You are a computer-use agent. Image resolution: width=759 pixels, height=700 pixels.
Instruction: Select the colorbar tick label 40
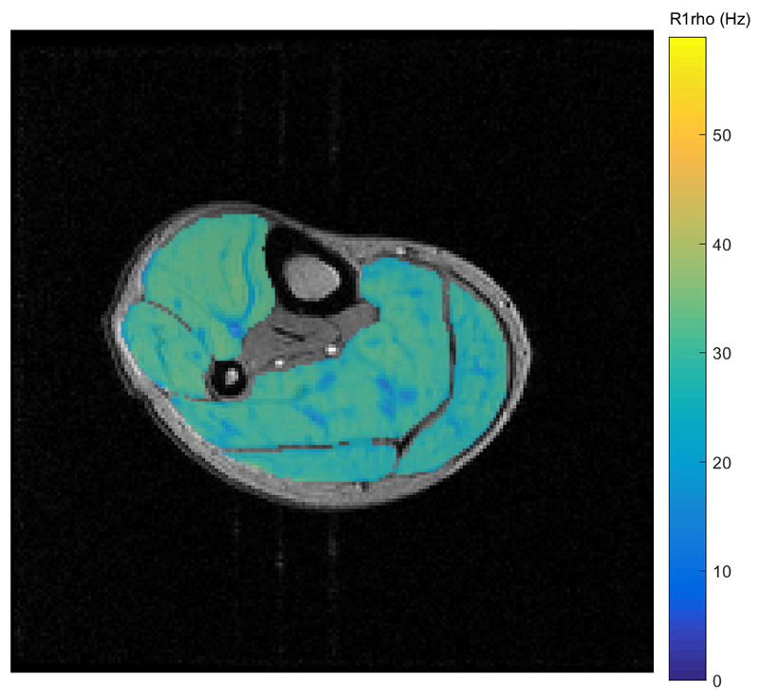pos(722,245)
